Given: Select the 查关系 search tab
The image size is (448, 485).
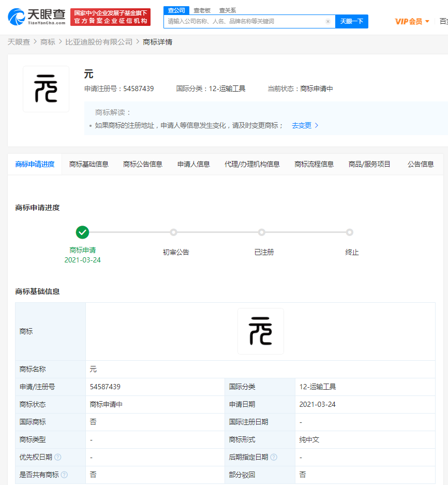Looking at the screenshot, I should coord(228,10).
